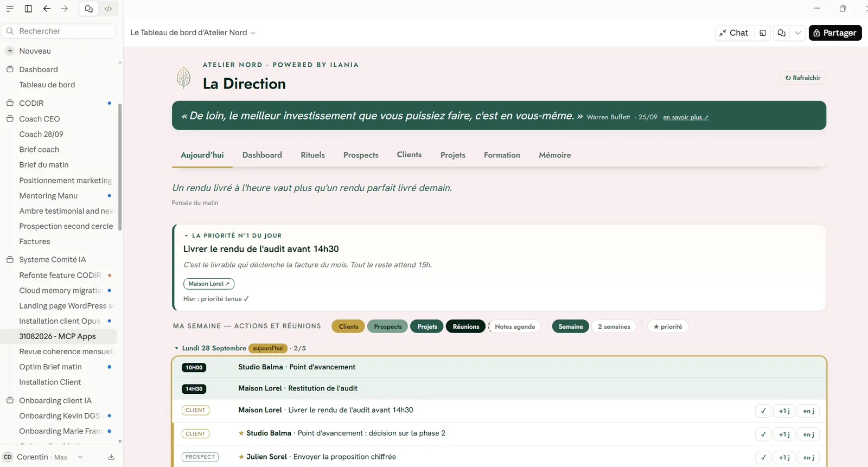Go forward with the right arrow

pyautogui.click(x=65, y=9)
